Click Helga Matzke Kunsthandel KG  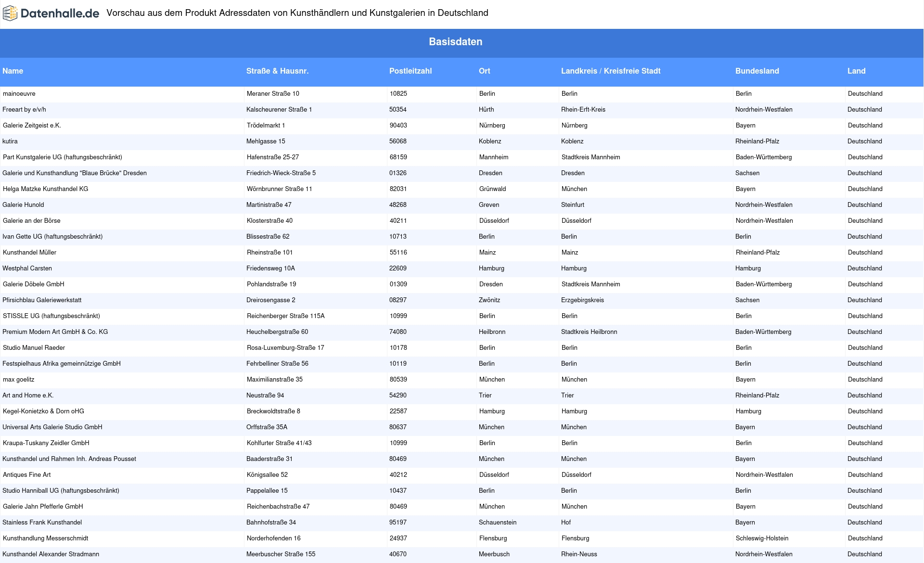tap(46, 189)
